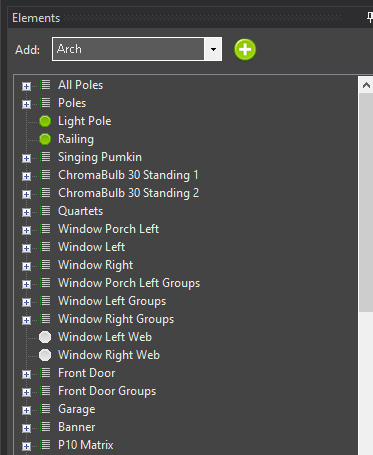The image size is (373, 455).
Task: Select the Railing element
Action: tap(76, 139)
